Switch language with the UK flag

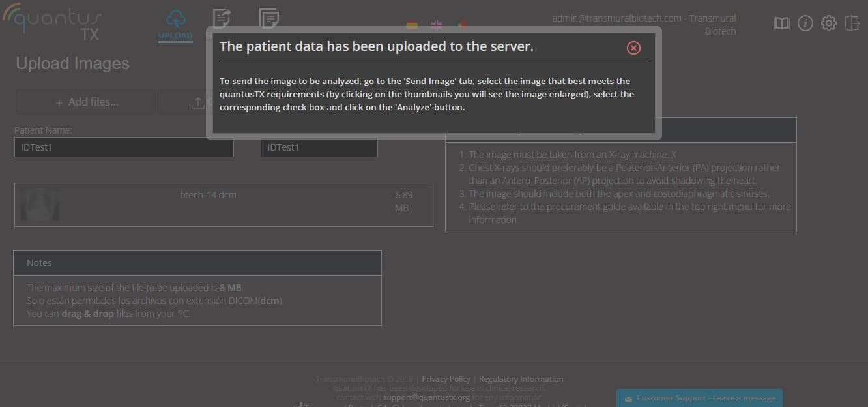[436, 25]
